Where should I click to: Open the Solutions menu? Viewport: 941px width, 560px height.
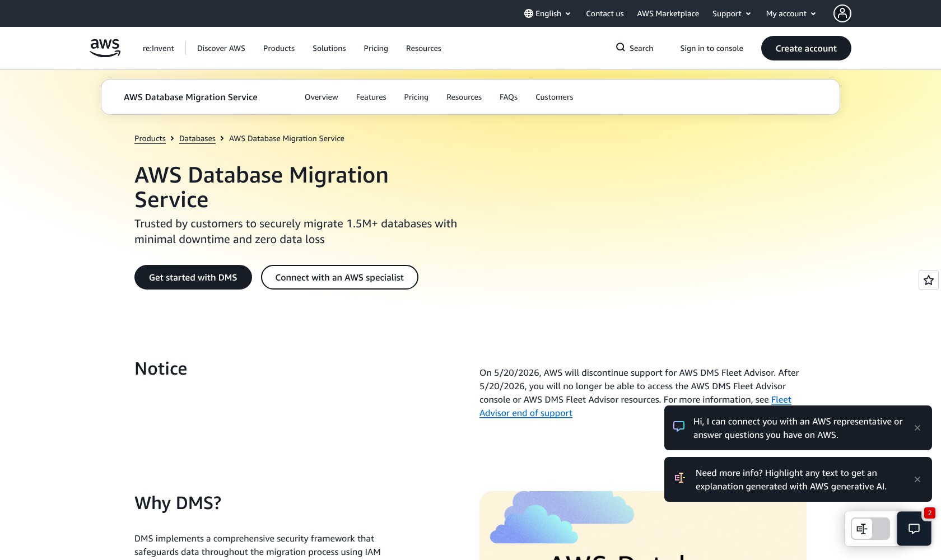[x=329, y=48]
